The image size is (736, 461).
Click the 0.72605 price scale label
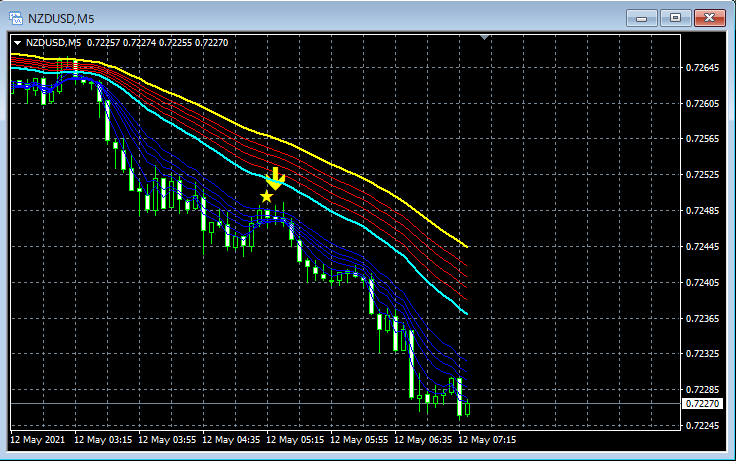pyautogui.click(x=702, y=103)
